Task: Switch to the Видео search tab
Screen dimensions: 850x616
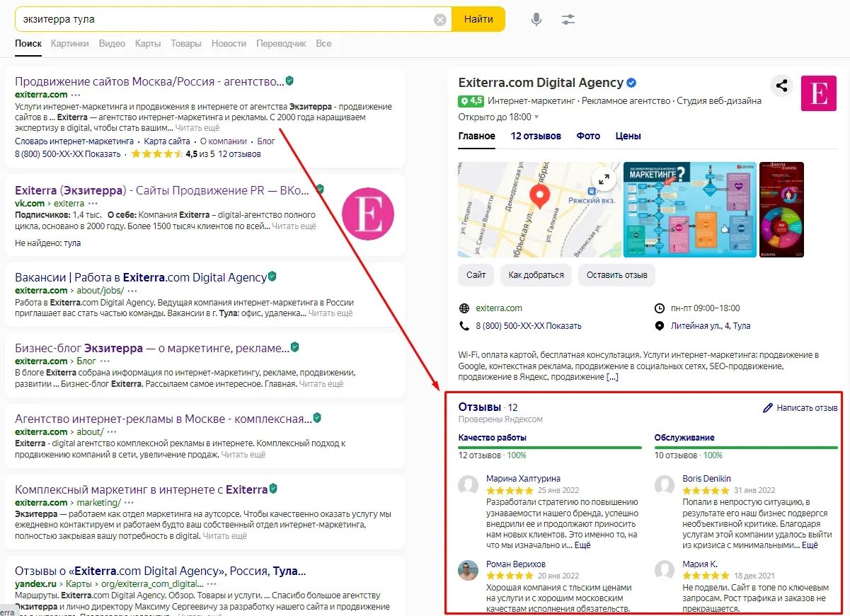Action: (x=112, y=43)
